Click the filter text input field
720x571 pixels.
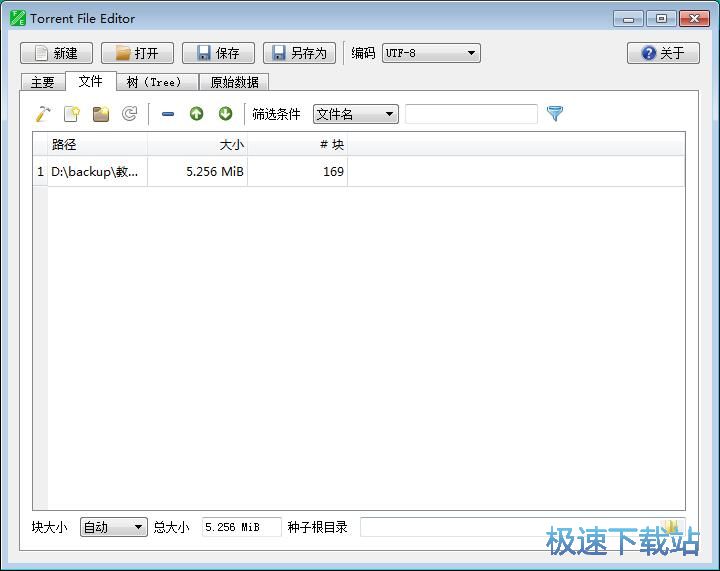471,114
